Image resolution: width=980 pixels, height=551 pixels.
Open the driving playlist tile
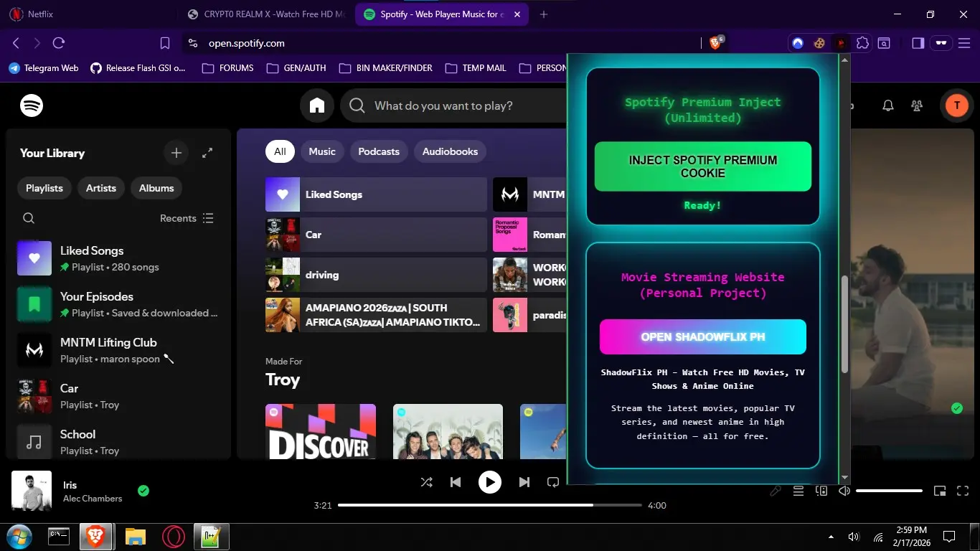tap(376, 275)
